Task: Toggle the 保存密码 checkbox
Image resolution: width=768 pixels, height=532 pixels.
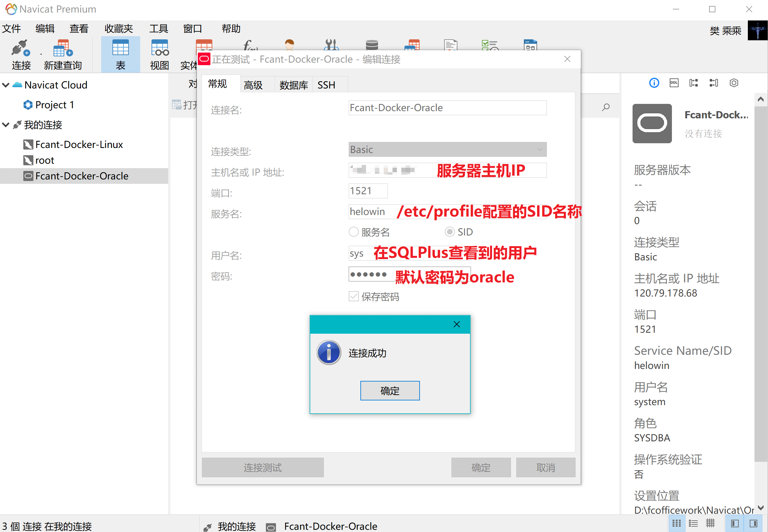Action: coord(353,296)
